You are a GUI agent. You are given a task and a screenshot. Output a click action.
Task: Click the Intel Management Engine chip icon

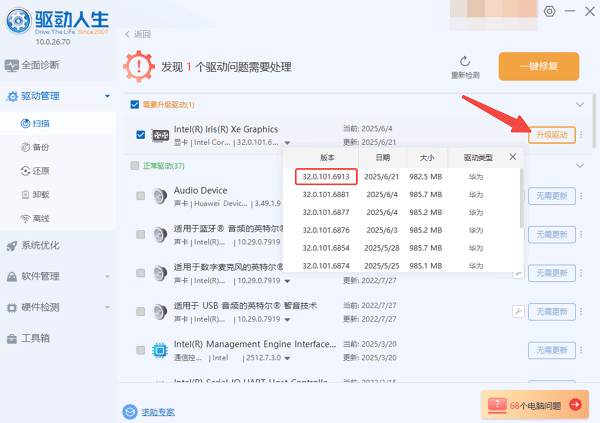[x=160, y=350]
